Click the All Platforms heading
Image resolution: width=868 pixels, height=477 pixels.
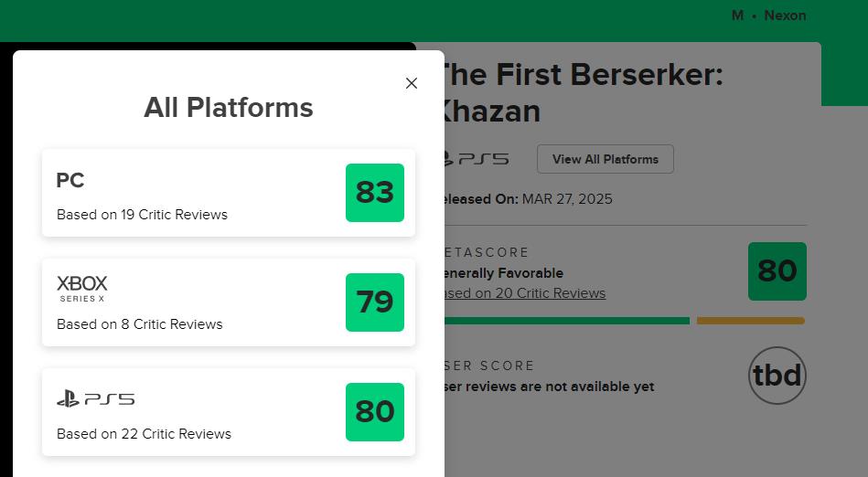point(229,108)
